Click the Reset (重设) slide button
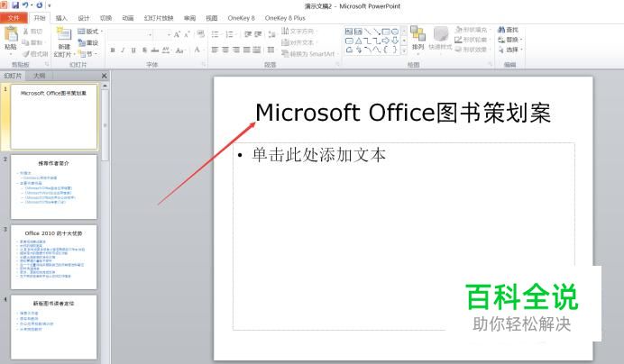The height and width of the screenshot is (364, 624). coord(88,42)
